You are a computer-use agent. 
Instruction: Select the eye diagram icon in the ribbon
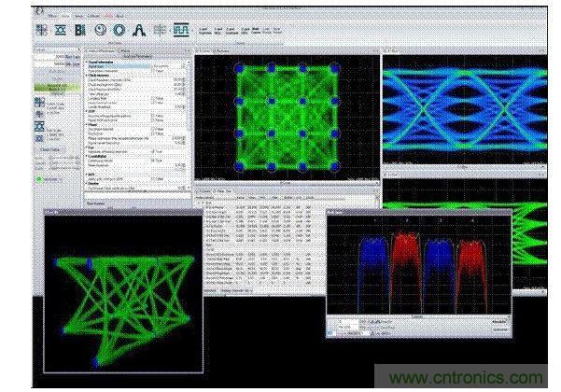tap(63, 29)
